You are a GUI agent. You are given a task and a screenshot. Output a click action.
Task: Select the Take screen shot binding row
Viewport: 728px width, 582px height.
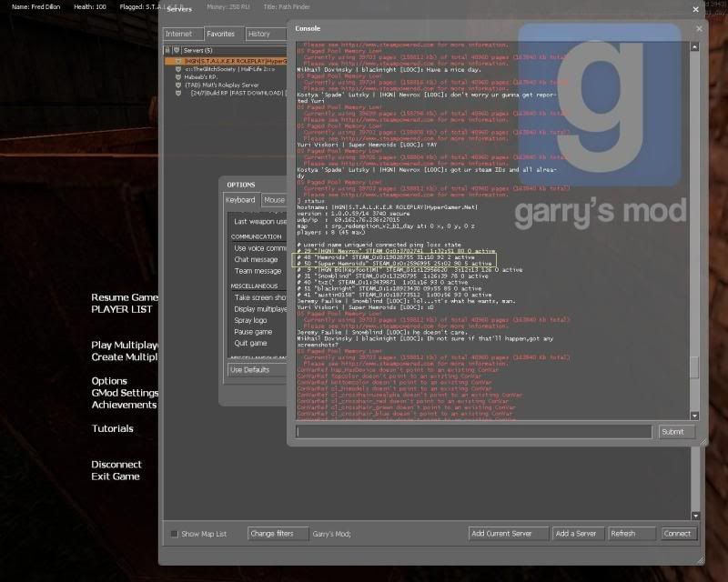pos(258,297)
